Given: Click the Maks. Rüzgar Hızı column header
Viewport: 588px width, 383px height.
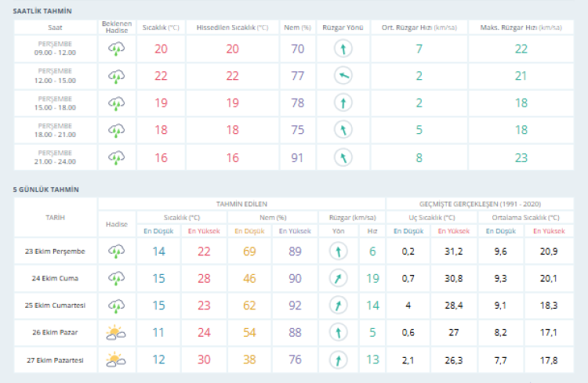Looking at the screenshot, I should [521, 27].
